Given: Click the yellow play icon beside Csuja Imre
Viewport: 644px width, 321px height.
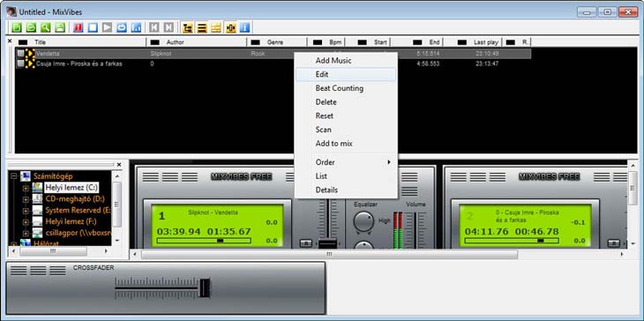Looking at the screenshot, I should tap(30, 63).
